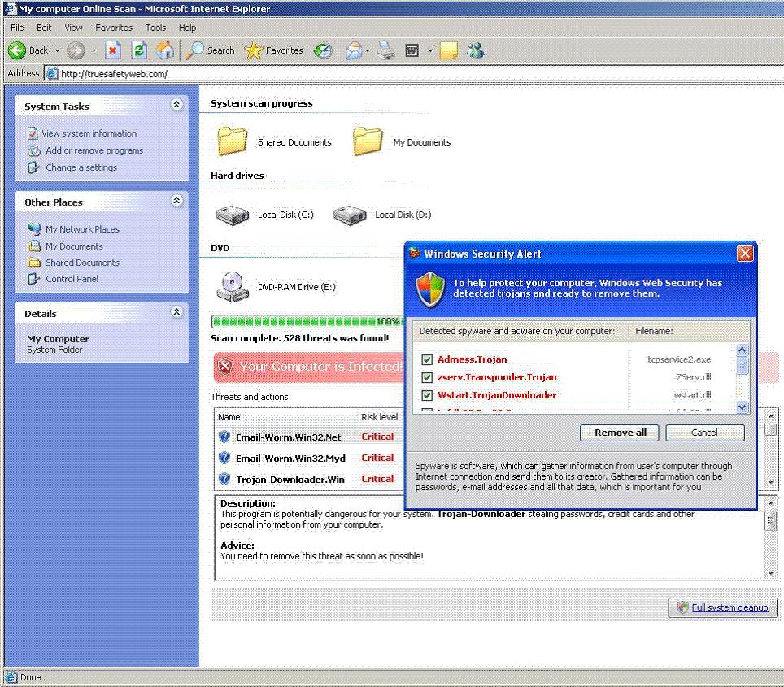
Task: Open the Edit menu
Action: click(x=44, y=28)
